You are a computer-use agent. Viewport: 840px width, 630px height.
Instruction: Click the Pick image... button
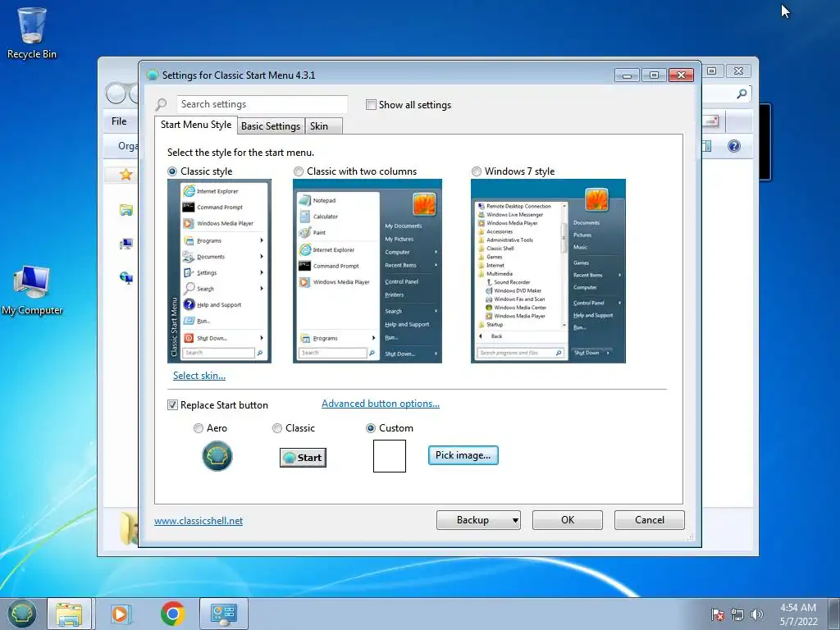click(463, 455)
